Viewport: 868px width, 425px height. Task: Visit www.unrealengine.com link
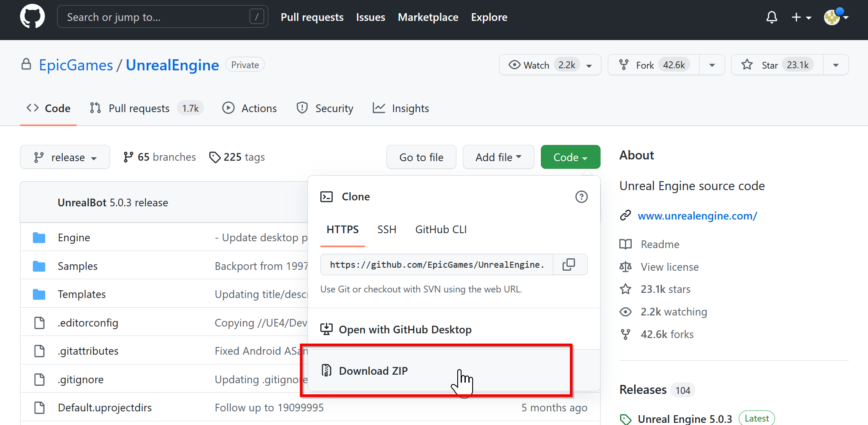(x=697, y=216)
